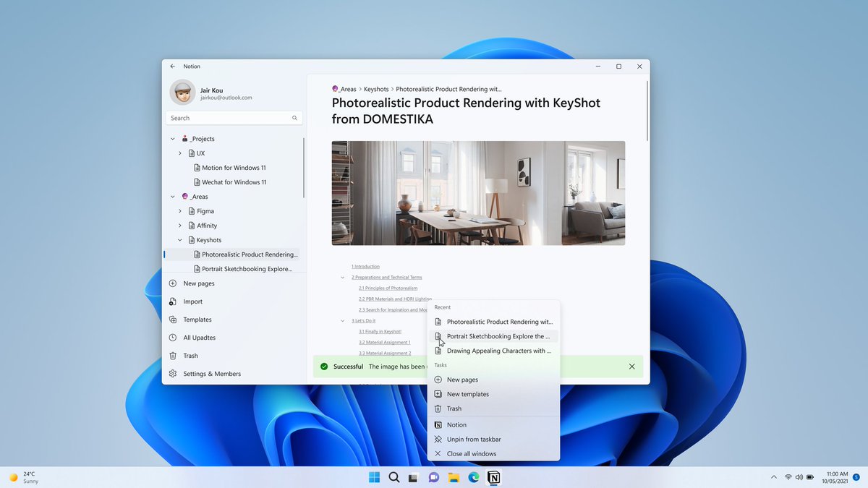The width and height of the screenshot is (868, 488).
Task: Open the Windows Start button
Action: pyautogui.click(x=374, y=477)
